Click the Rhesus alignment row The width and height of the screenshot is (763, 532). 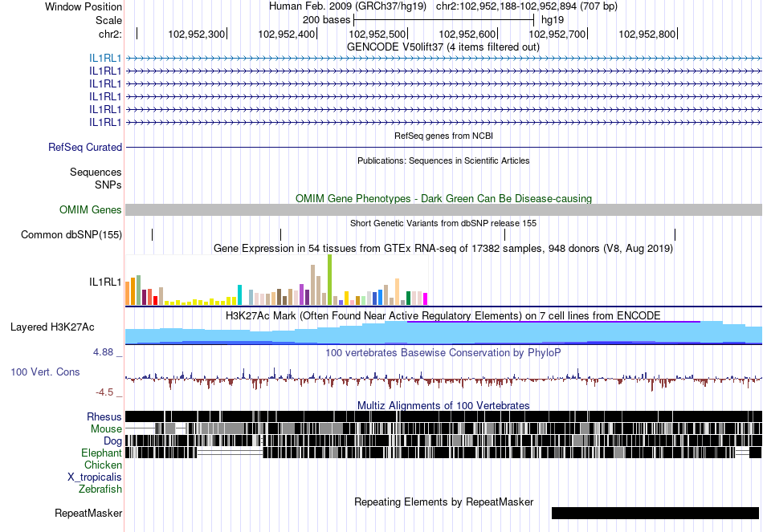click(444, 416)
